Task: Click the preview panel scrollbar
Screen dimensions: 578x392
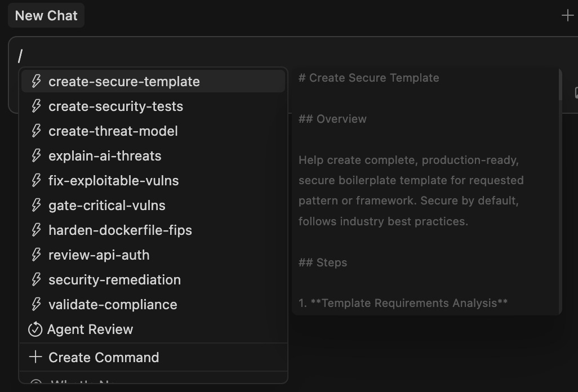Action: 560,84
